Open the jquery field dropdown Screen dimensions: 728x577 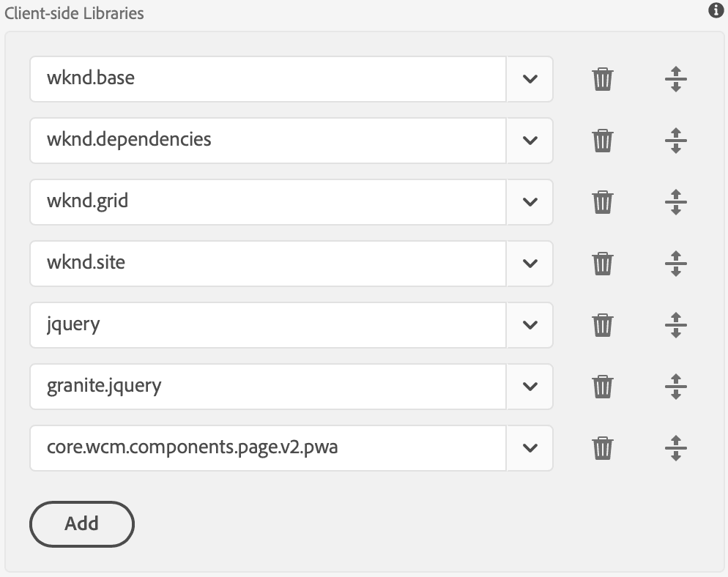(x=530, y=325)
